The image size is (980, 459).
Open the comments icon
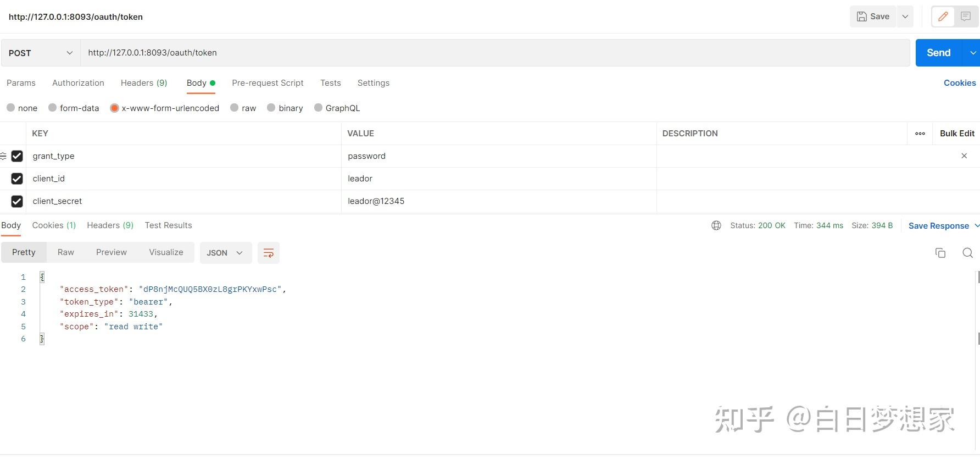966,16
